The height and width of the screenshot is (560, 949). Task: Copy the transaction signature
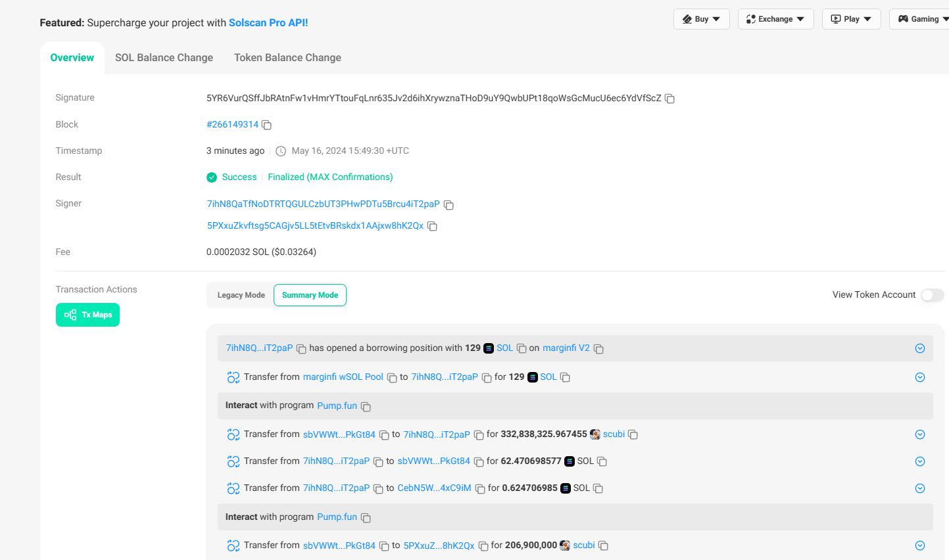pos(669,99)
